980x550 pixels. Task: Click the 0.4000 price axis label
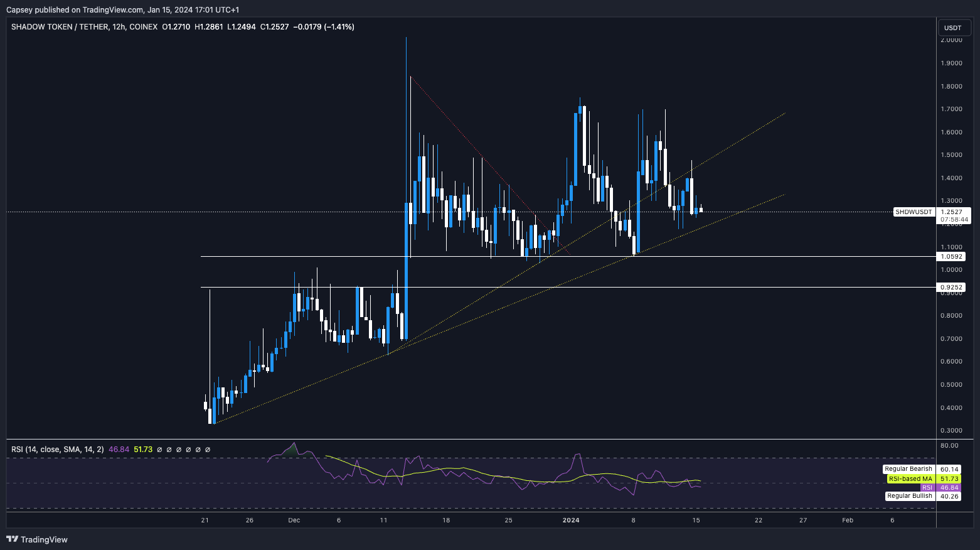952,408
